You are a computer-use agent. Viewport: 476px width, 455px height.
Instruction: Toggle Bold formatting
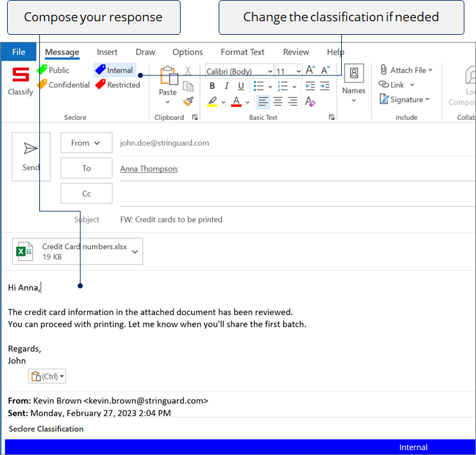(212, 86)
